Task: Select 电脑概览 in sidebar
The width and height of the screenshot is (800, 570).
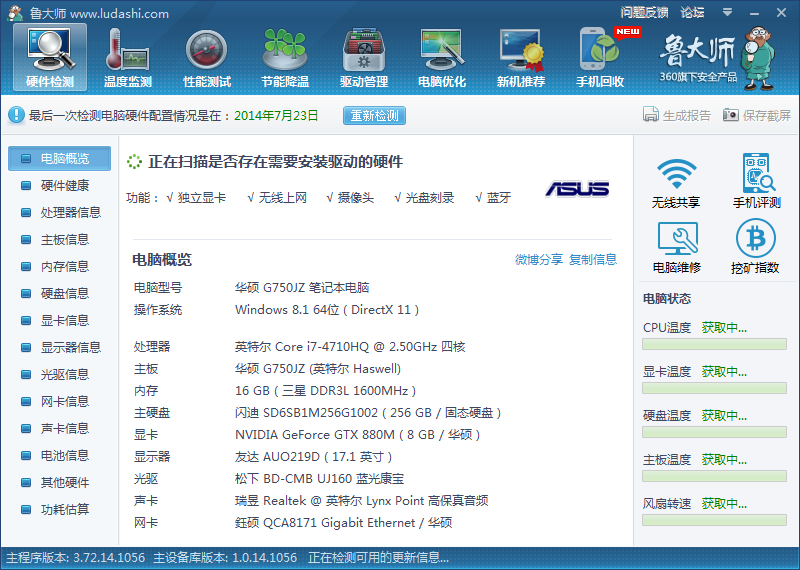Action: (x=59, y=158)
